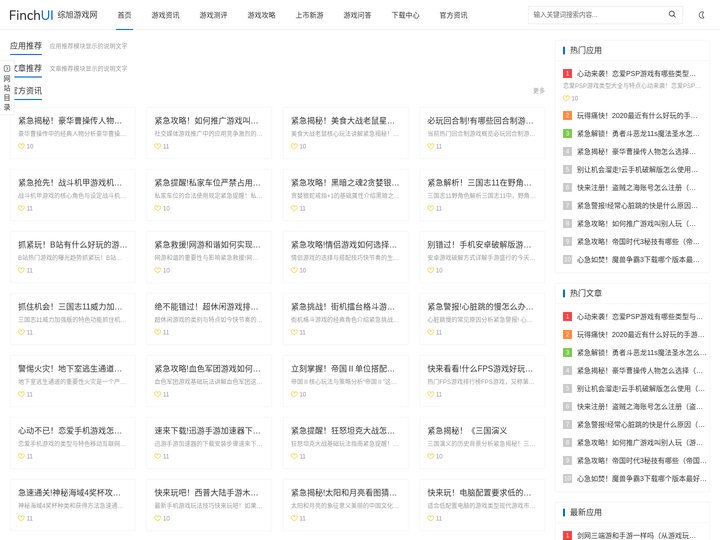Click heart icon on B站有什么好玩 card
The image size is (720, 540).
pos(21,270)
